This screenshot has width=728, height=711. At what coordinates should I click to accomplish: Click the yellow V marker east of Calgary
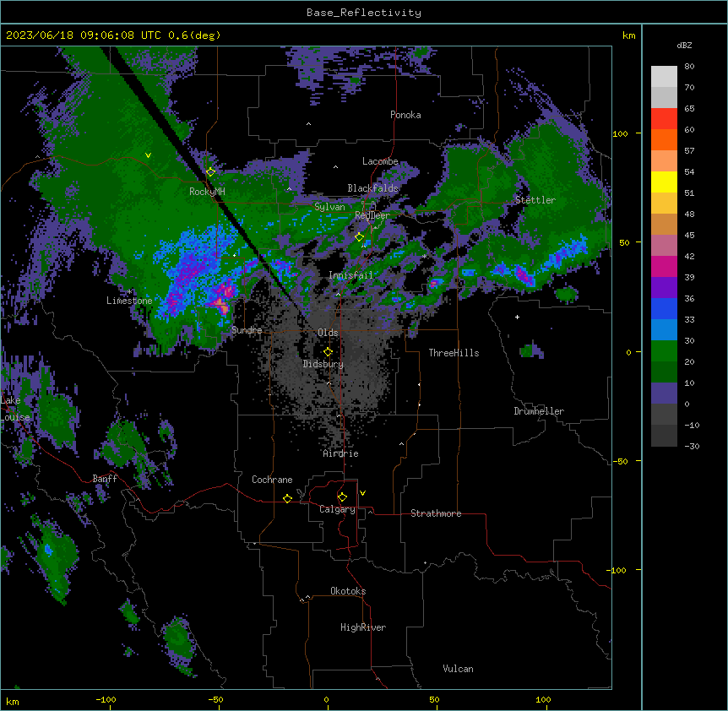[362, 493]
